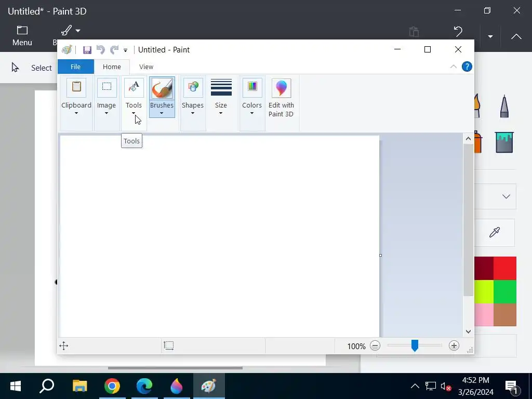This screenshot has height=399, width=532.
Task: Open the Paint 3D undo history dropdown
Action: (x=490, y=36)
